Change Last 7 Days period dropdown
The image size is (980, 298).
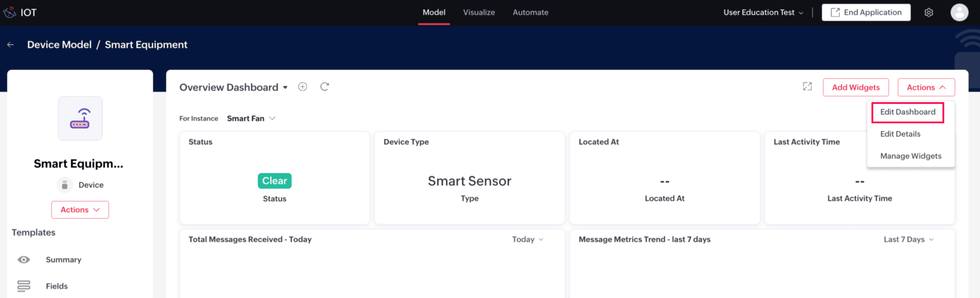click(909, 239)
